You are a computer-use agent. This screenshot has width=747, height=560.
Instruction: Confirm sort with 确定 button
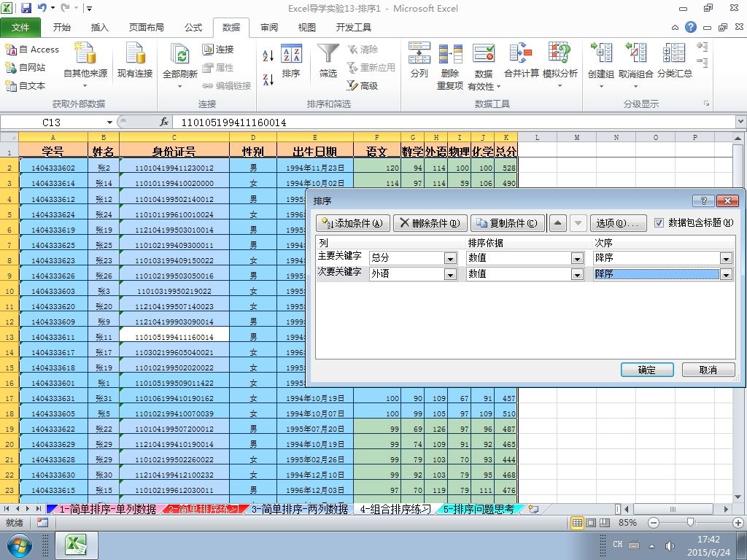coord(647,370)
